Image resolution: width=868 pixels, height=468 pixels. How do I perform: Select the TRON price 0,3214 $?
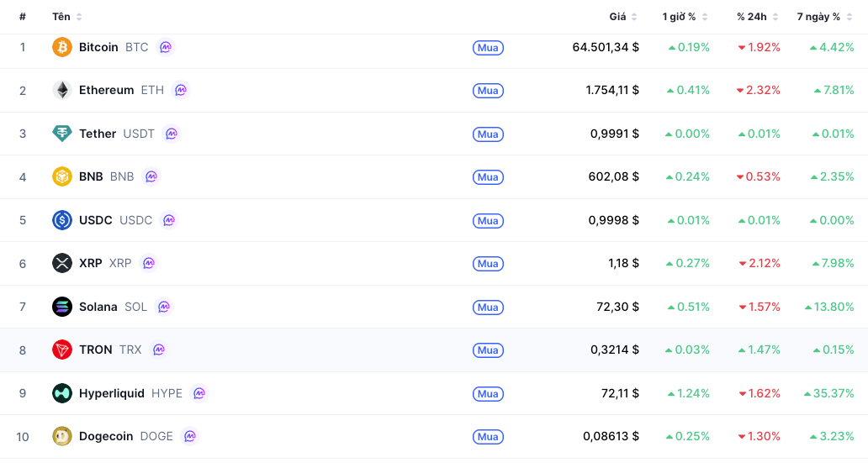tap(615, 350)
